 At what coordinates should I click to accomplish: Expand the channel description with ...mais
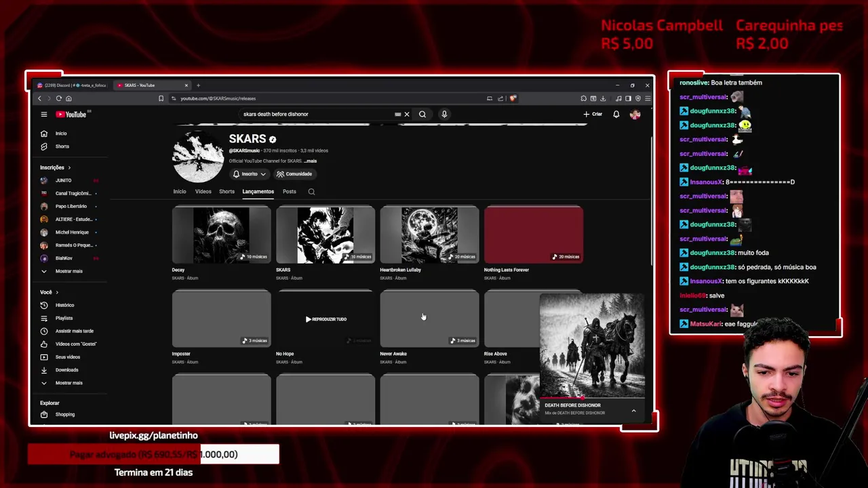(x=310, y=161)
